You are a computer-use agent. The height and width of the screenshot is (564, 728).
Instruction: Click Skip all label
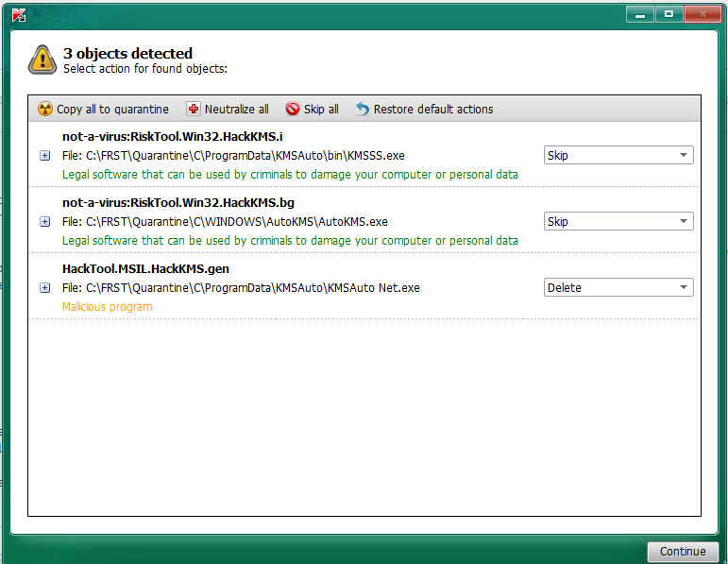pos(321,110)
